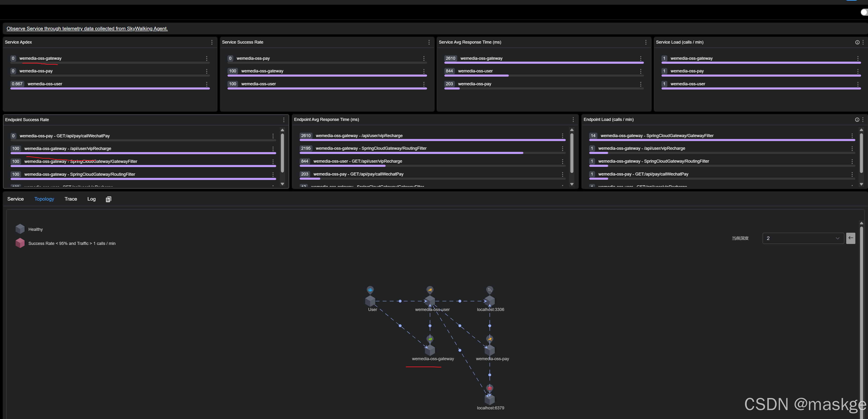
Task: Click the User node in the topology
Action: coord(370,301)
